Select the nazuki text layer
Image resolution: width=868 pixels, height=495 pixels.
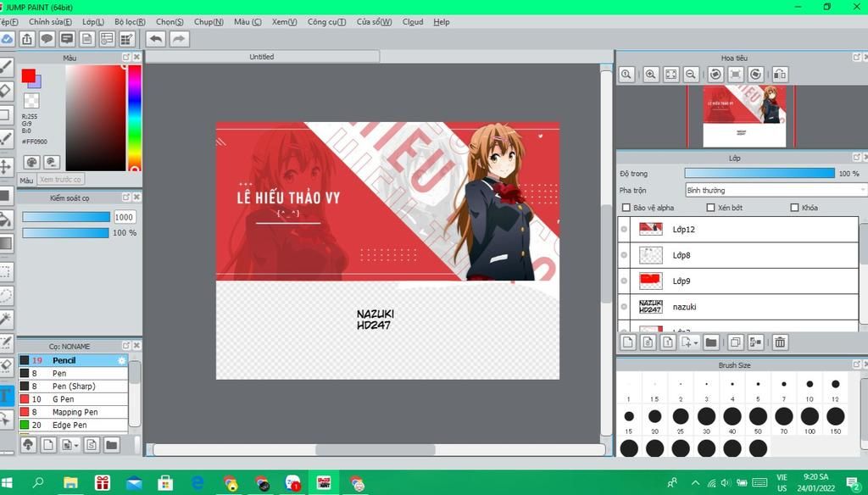tap(738, 307)
